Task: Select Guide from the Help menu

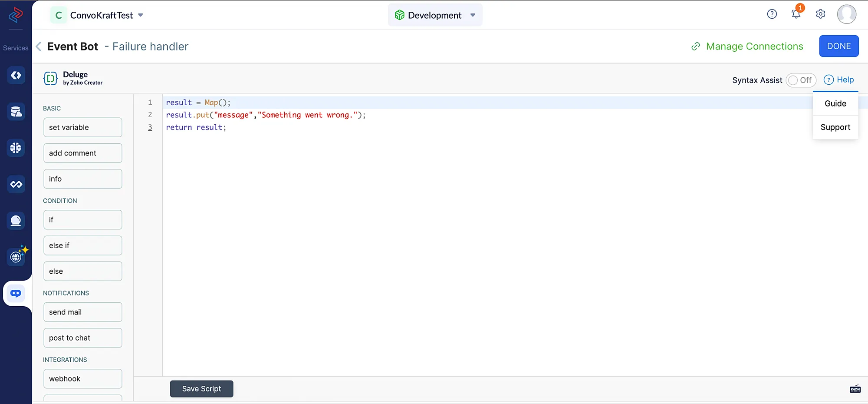Action: (835, 103)
